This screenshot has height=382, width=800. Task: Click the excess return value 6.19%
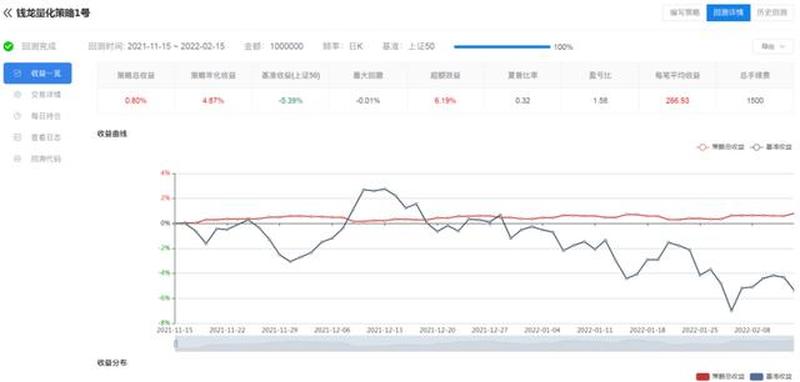445,100
